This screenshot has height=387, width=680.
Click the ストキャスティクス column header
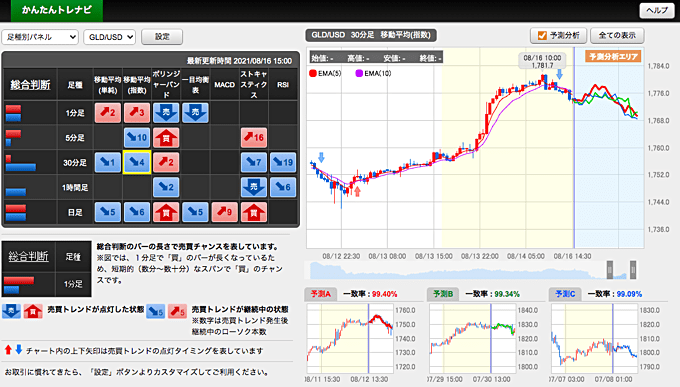(x=254, y=85)
